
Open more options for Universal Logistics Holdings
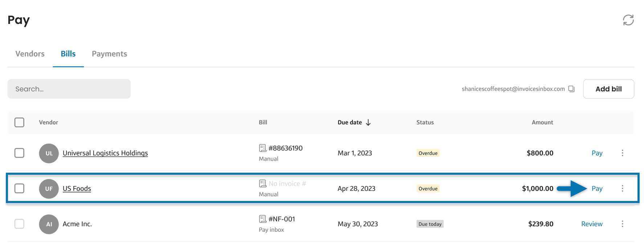pos(622,153)
